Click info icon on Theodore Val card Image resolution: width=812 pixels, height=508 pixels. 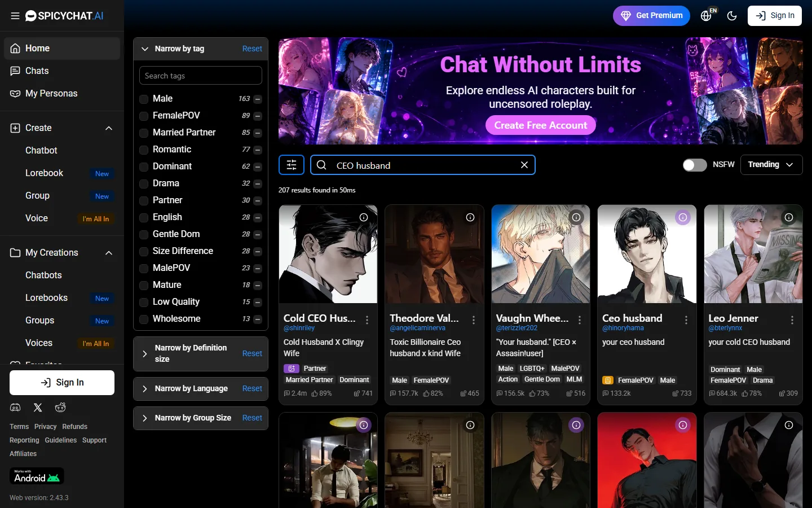point(470,217)
